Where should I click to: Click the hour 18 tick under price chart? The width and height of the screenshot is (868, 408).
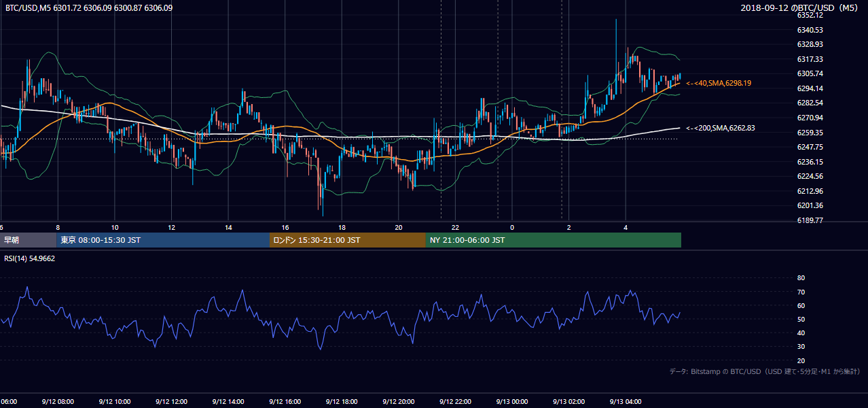click(x=342, y=228)
